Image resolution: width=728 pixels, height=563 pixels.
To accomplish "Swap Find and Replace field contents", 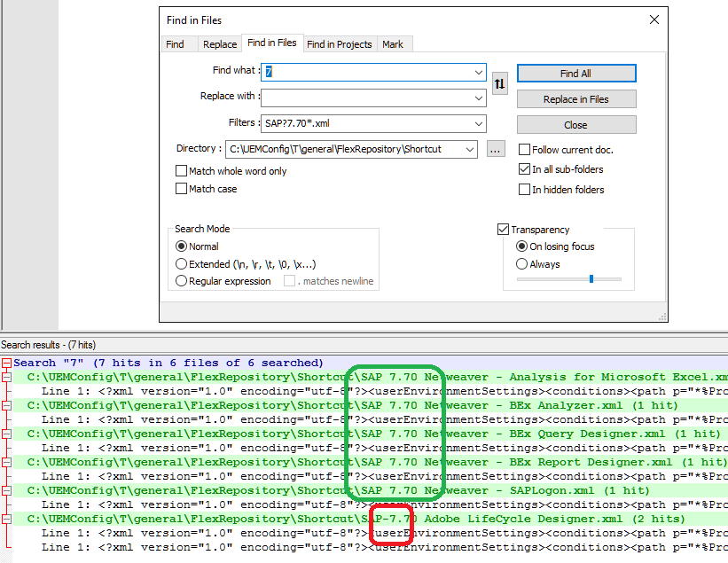I will (x=499, y=83).
